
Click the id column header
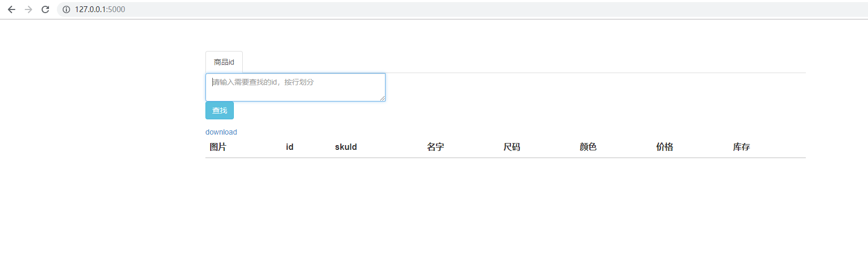pos(290,147)
